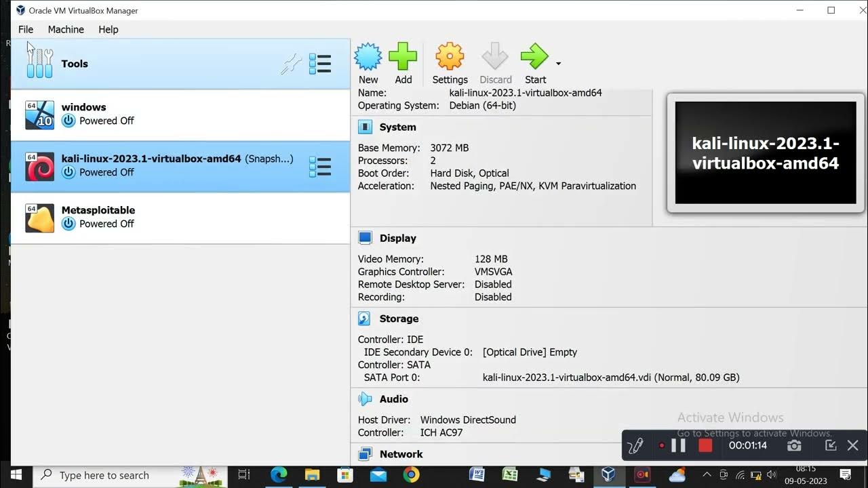Open Start button dropdown arrow

(x=558, y=64)
